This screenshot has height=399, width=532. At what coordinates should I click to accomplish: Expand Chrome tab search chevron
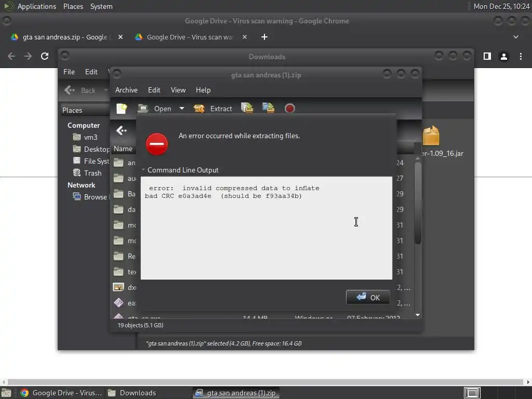click(x=516, y=37)
